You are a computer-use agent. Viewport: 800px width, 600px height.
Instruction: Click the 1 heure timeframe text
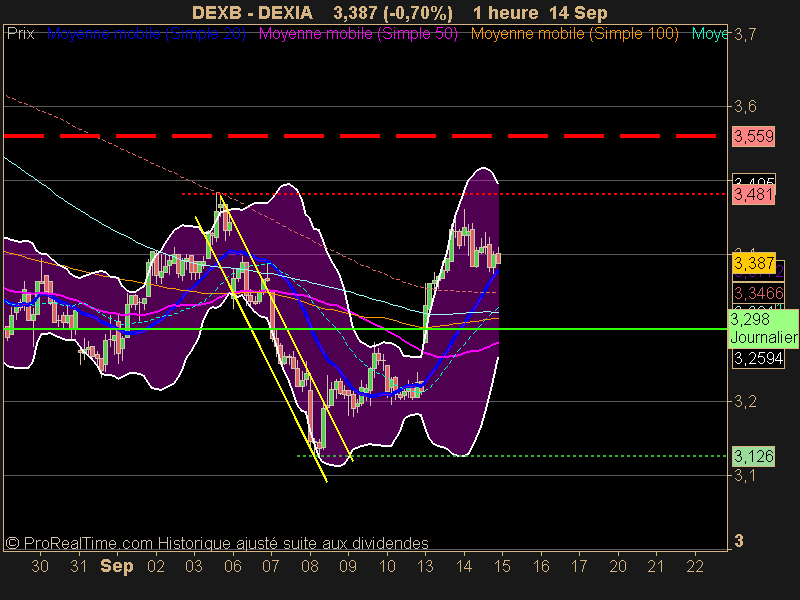(x=505, y=13)
